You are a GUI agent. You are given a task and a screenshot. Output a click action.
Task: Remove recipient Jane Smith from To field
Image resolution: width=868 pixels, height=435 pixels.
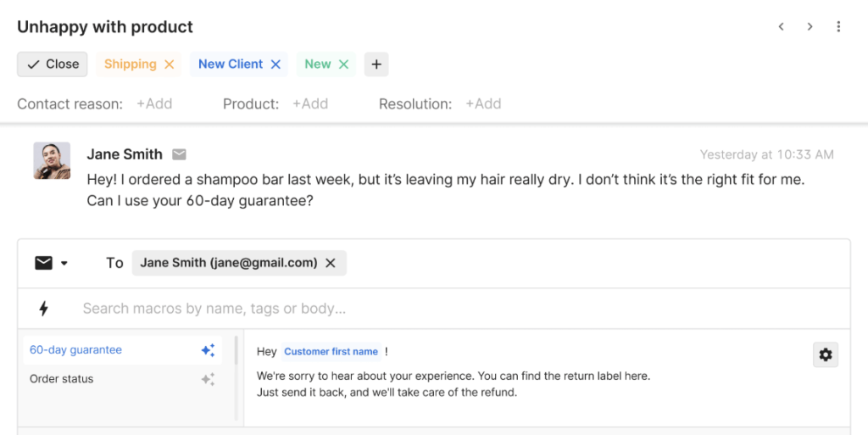(x=331, y=263)
